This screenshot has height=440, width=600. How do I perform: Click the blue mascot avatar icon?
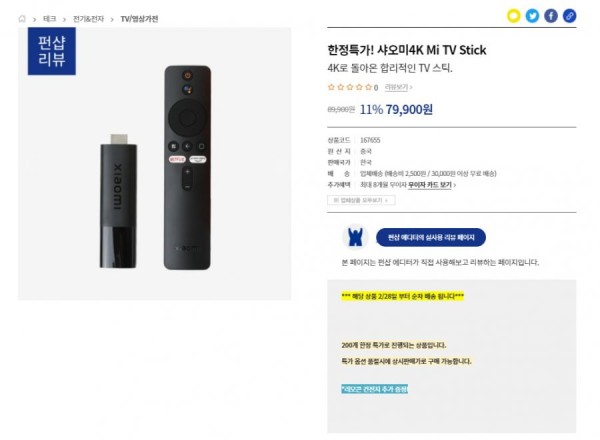pyautogui.click(x=355, y=237)
